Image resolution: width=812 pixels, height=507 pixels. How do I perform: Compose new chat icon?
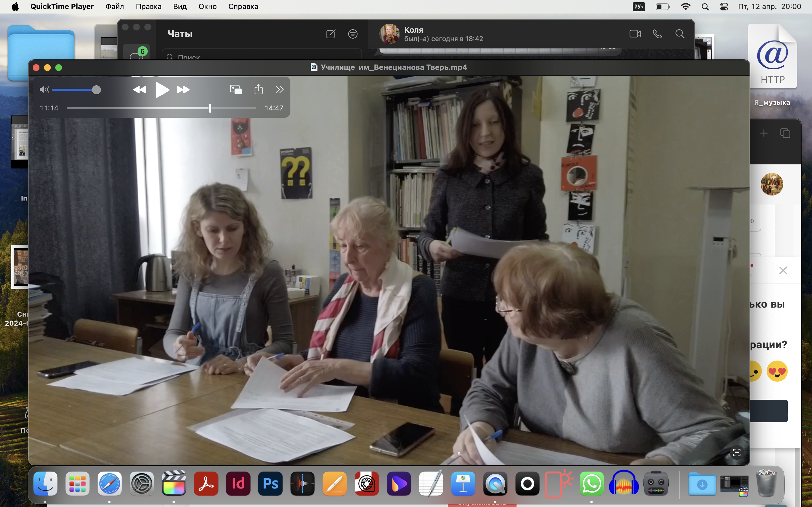coord(330,34)
